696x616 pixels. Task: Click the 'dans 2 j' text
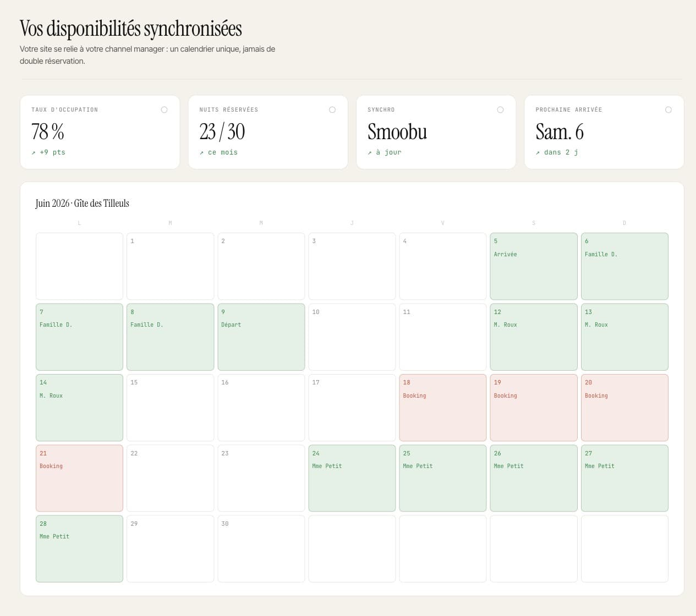(561, 152)
